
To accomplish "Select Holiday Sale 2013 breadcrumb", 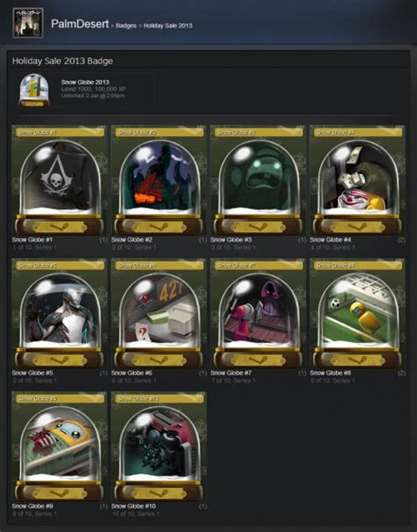I will [168, 26].
